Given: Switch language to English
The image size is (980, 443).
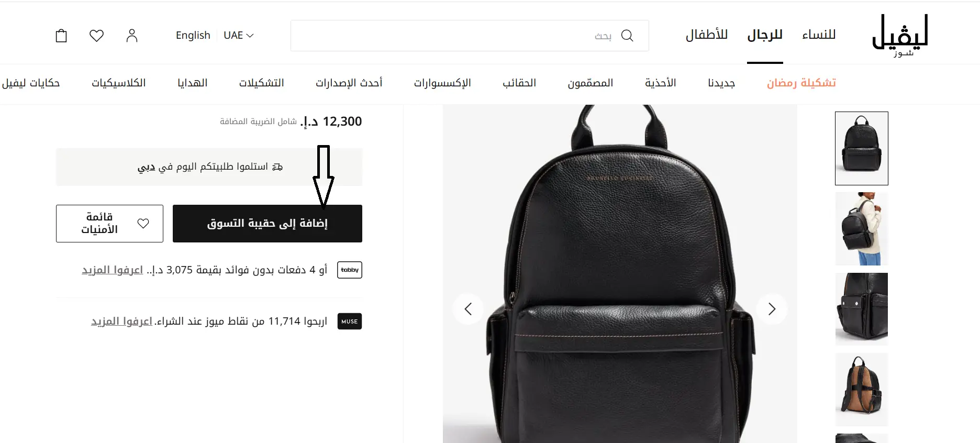Looking at the screenshot, I should point(193,35).
